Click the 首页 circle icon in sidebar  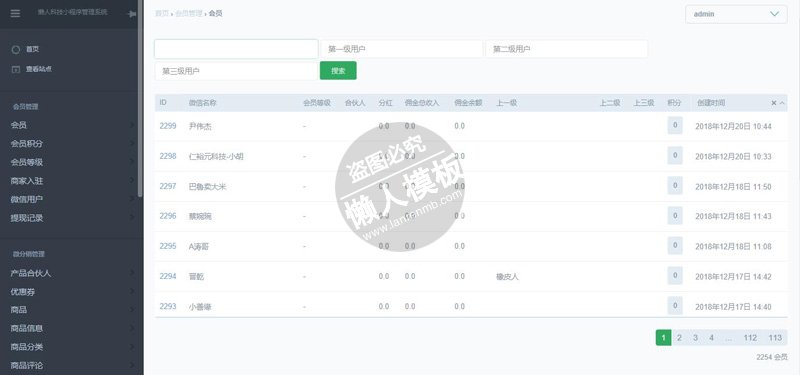tap(16, 49)
